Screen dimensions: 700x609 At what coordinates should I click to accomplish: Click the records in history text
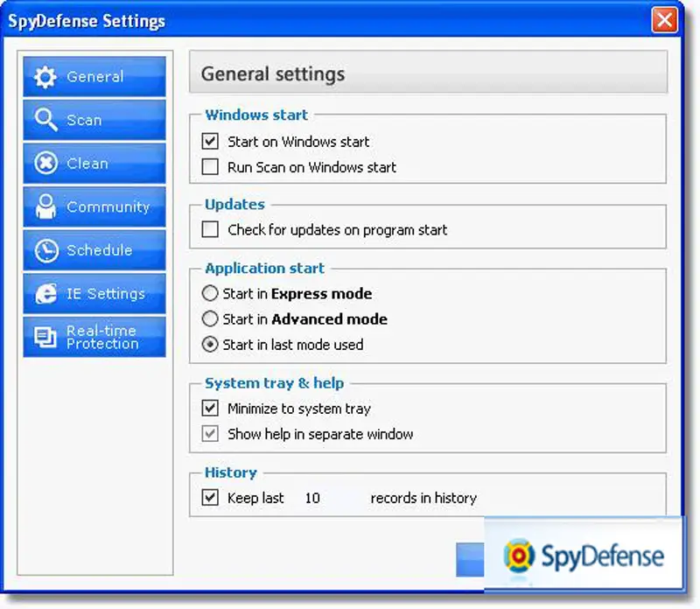[423, 498]
